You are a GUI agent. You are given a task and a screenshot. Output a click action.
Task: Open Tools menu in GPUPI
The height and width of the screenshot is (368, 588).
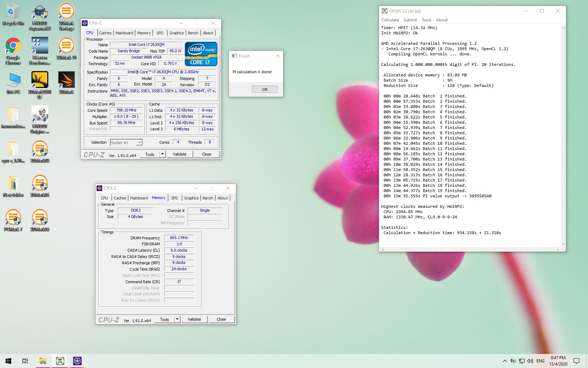coord(426,20)
